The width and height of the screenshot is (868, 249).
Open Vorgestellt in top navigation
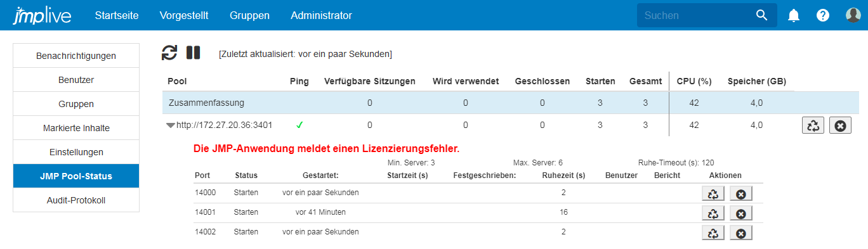pos(184,15)
